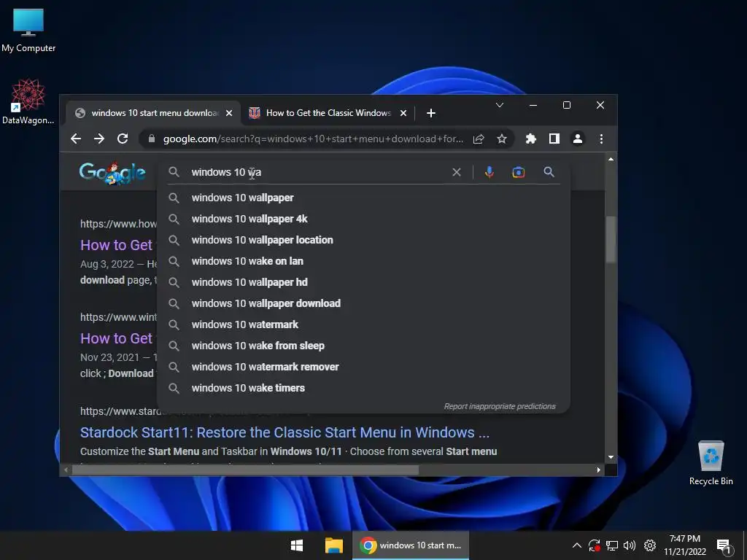Open the Chrome Extensions puzzle icon
747x560 pixels.
pos(531,139)
